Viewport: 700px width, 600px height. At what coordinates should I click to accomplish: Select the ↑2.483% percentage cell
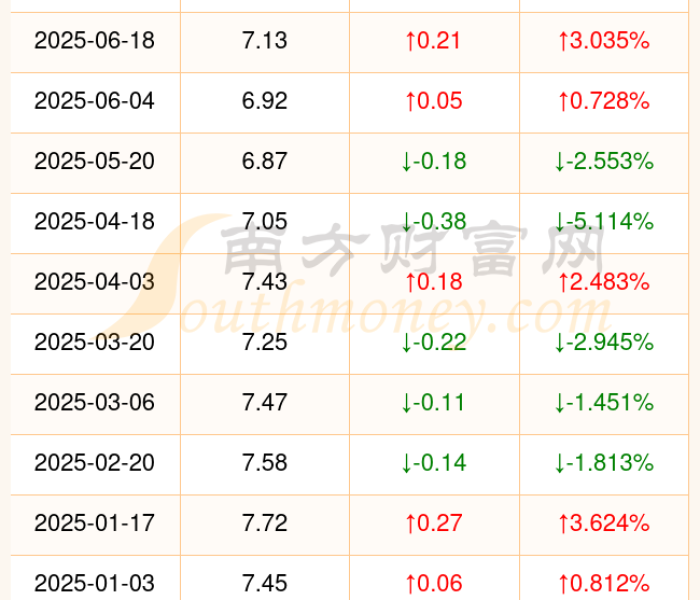tap(604, 282)
